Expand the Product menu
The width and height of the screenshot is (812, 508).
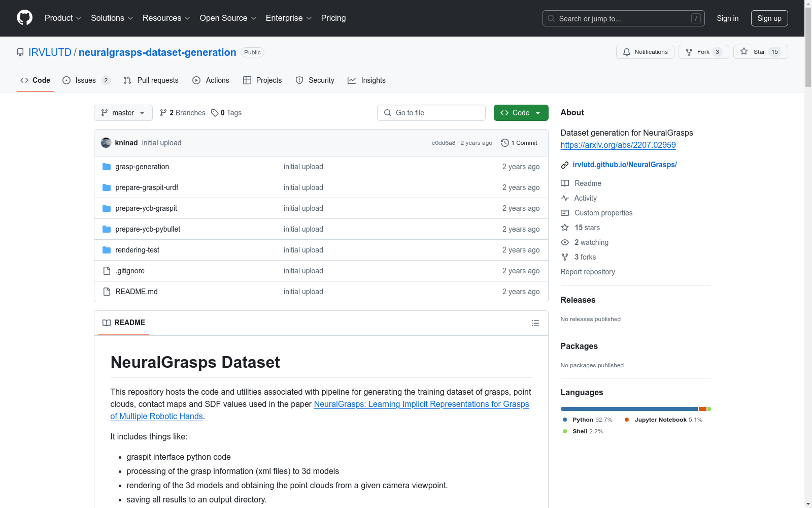tap(63, 18)
